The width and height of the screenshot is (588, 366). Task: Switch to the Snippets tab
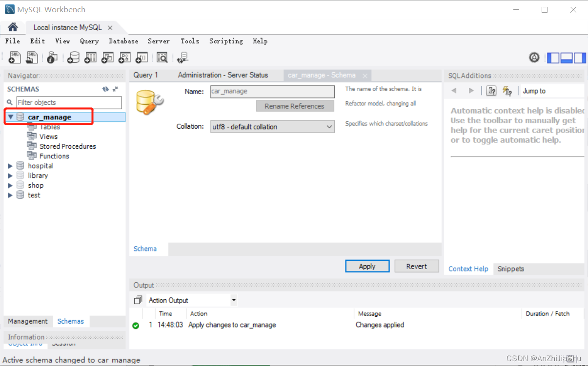click(511, 269)
